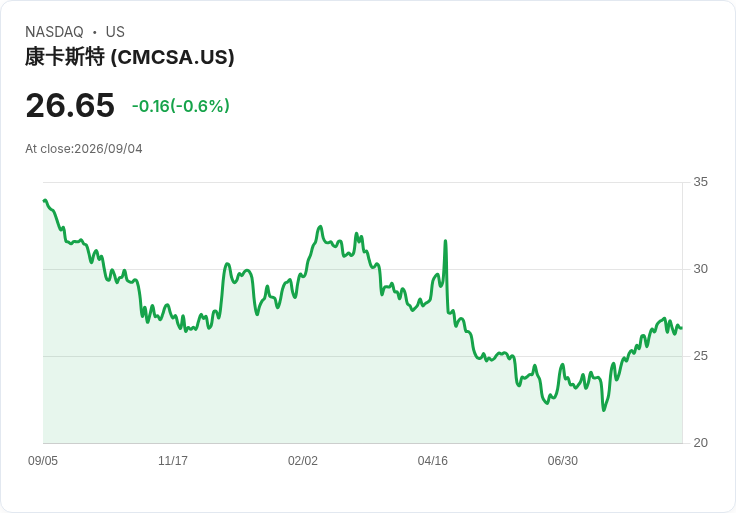This screenshot has width=736, height=513.
Task: Click the US market label
Action: coord(115,32)
